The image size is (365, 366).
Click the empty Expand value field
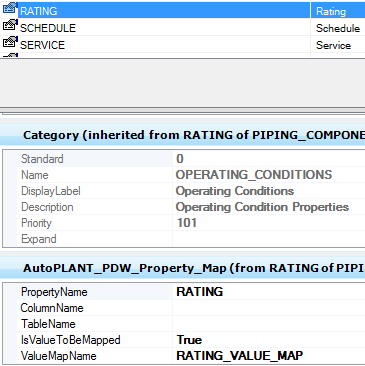(x=269, y=239)
